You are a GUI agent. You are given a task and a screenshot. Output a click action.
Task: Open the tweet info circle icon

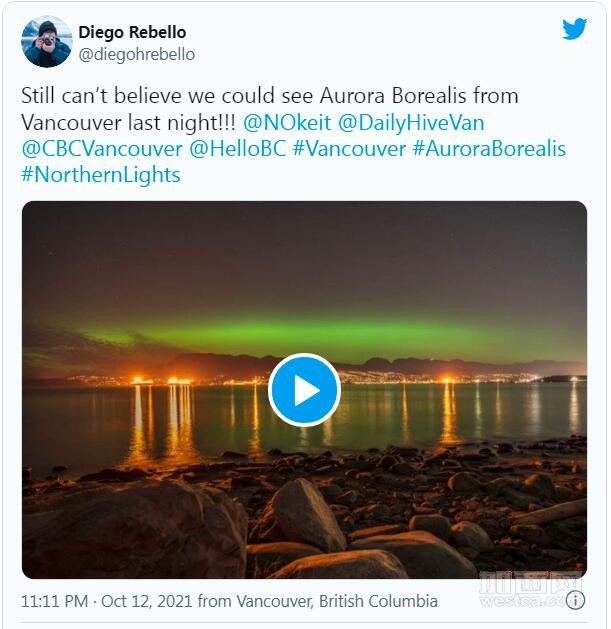(575, 601)
